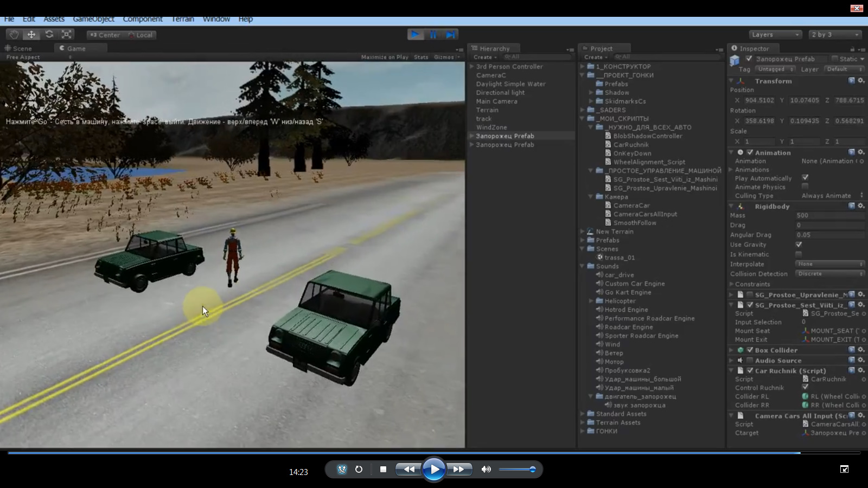Click the Maximize on Play button

385,56
